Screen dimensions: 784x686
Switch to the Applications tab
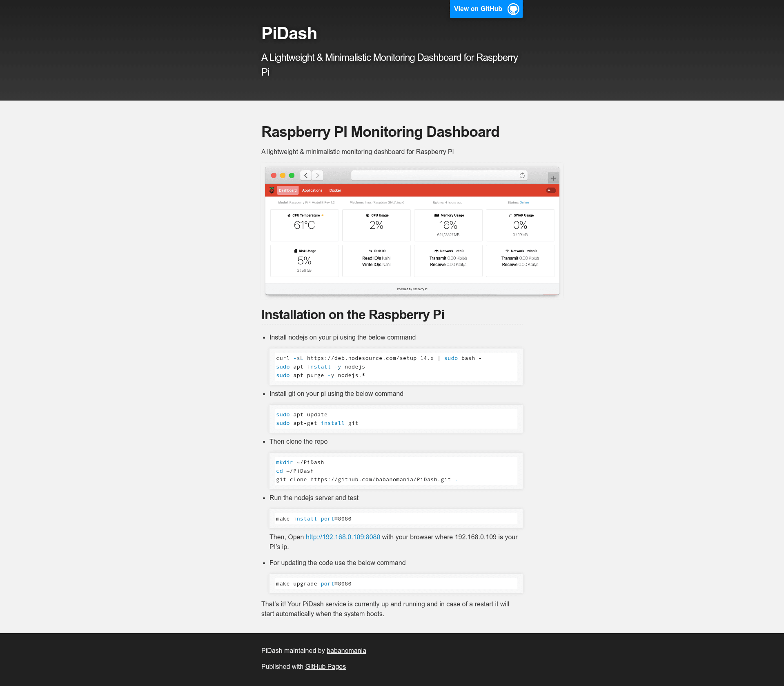312,190
